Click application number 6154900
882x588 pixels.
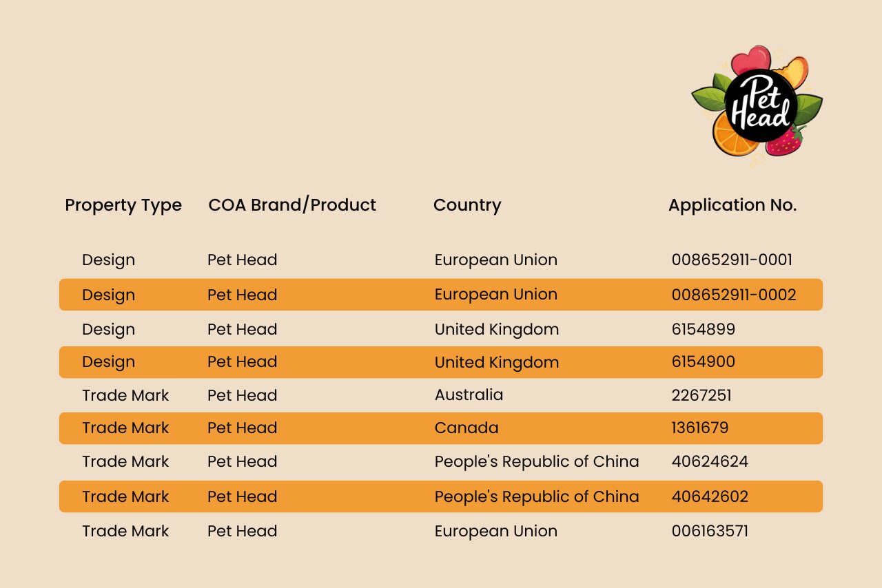click(704, 362)
